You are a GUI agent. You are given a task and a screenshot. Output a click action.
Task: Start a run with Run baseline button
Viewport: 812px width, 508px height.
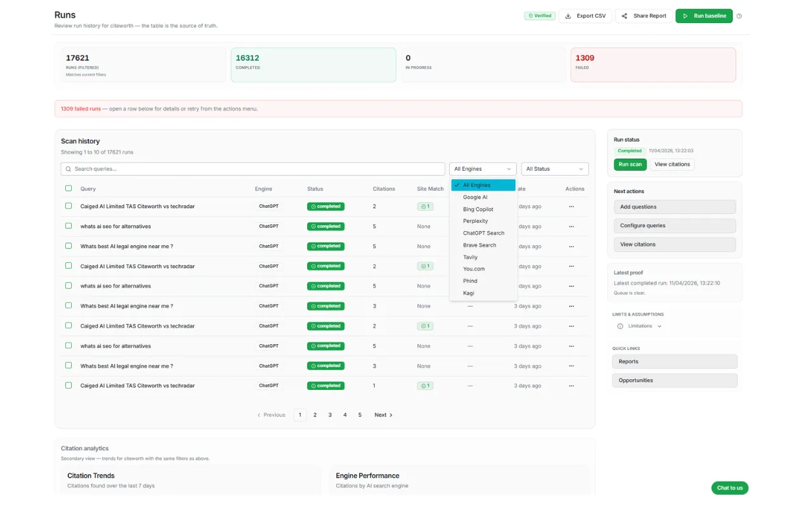(x=704, y=16)
